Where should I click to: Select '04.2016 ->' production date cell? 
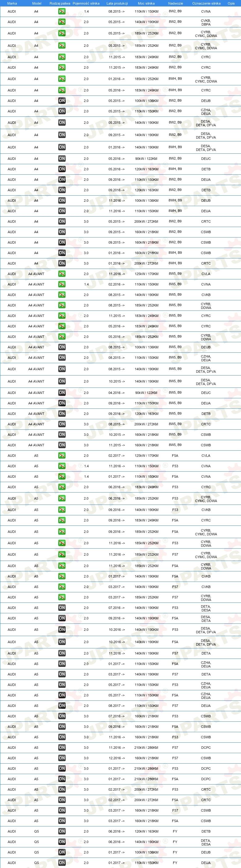point(116,393)
